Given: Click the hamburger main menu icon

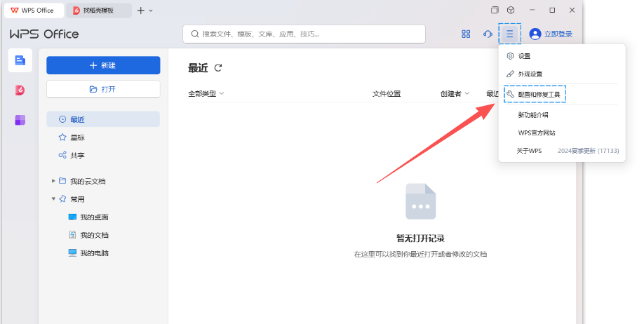Looking at the screenshot, I should point(510,34).
